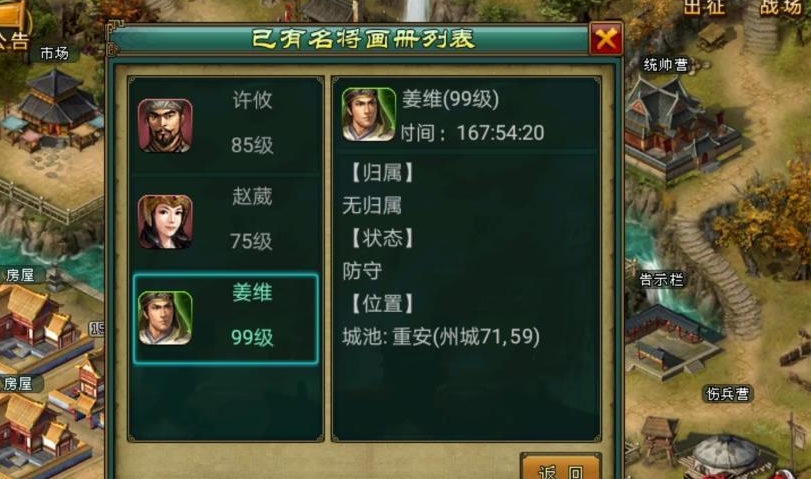Screen dimensions: 811x479
Task: Select the lower 房屋 house building
Action: pos(17,383)
